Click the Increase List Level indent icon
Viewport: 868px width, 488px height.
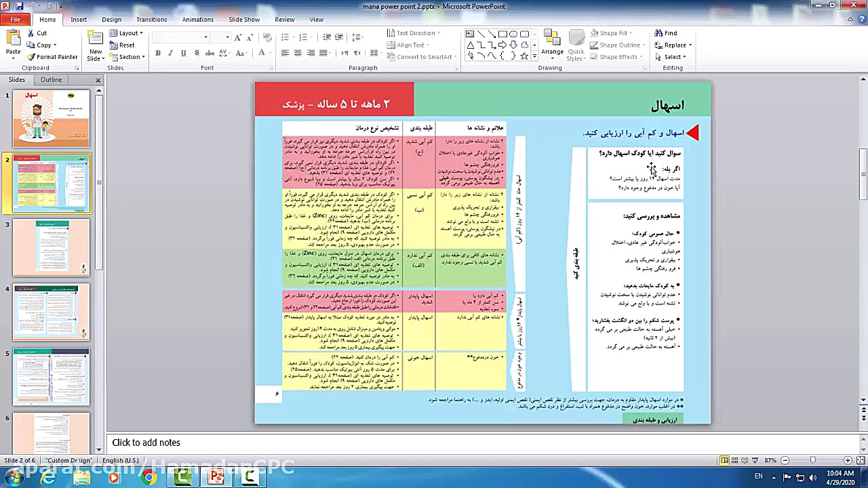339,37
